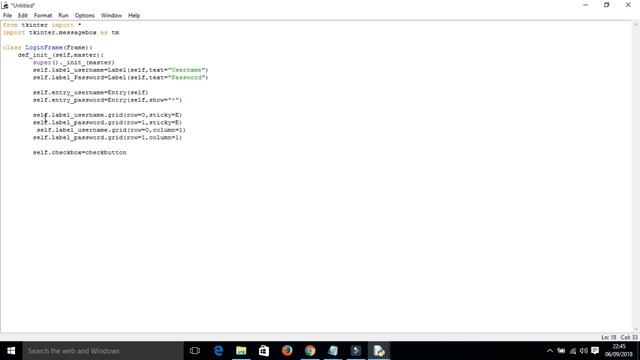Click the IDLE icon in the title bar
This screenshot has height=360, width=640.
coord(5,5)
